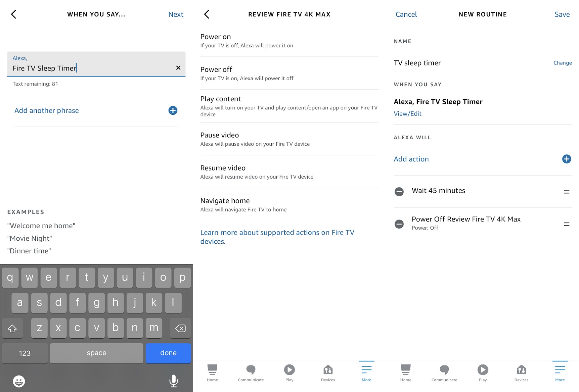Image resolution: width=579 pixels, height=392 pixels.
Task: Tap the shift key on keyboard
Action: click(12, 328)
